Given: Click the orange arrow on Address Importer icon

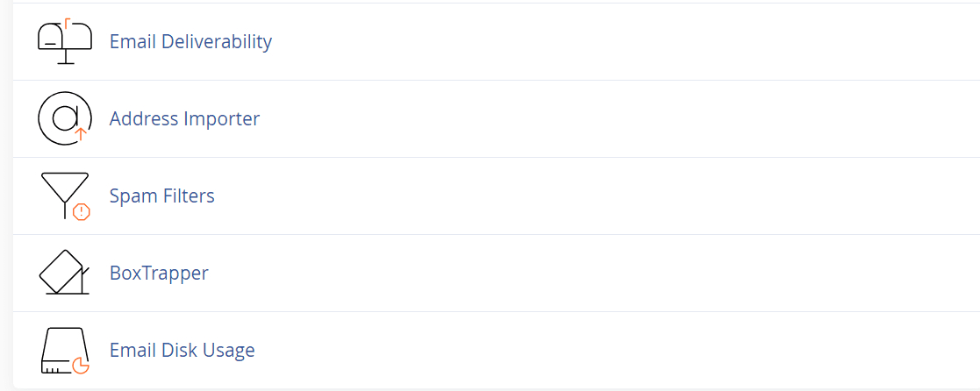Looking at the screenshot, I should coord(81,135).
